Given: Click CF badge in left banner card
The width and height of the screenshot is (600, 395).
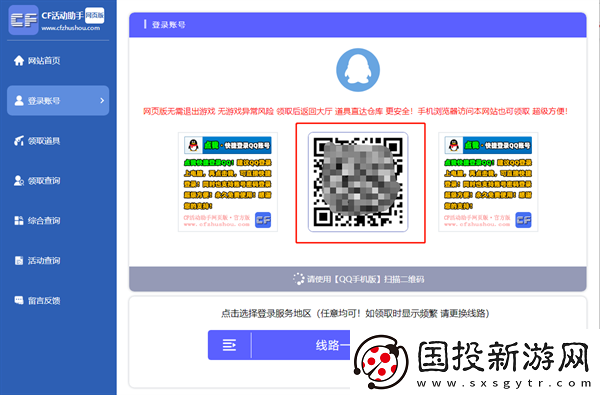Looking at the screenshot, I should [x=263, y=220].
